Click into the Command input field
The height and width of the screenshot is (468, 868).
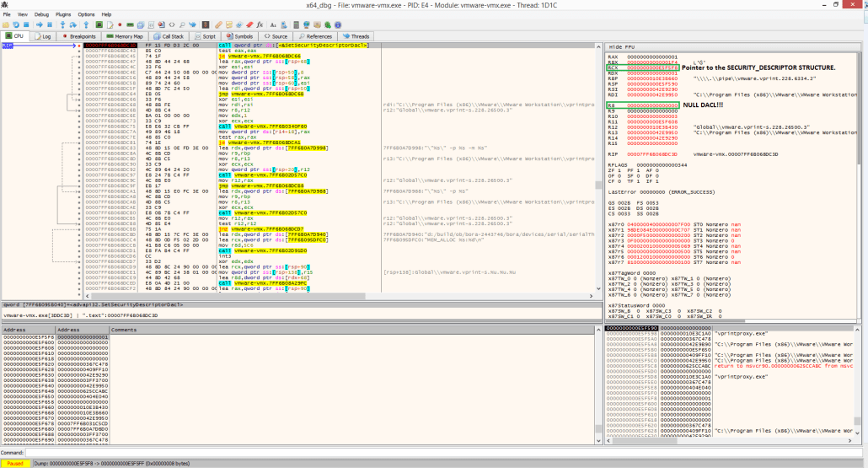click(x=421, y=453)
